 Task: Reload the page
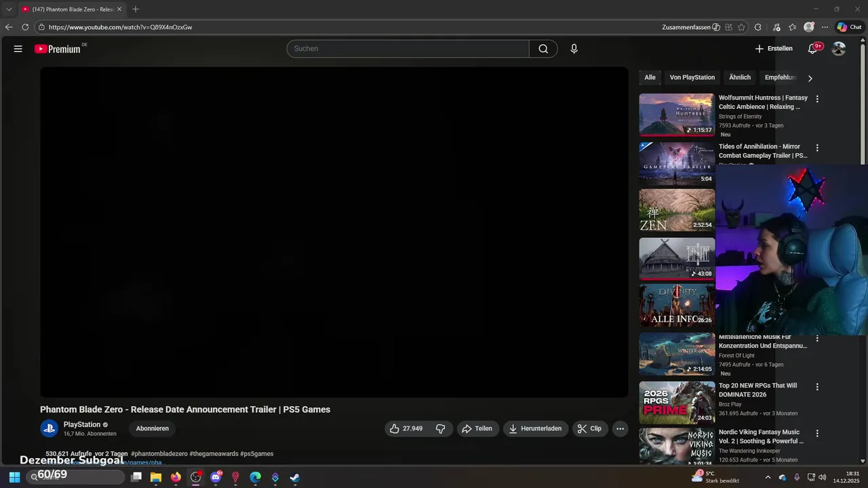coord(25,27)
